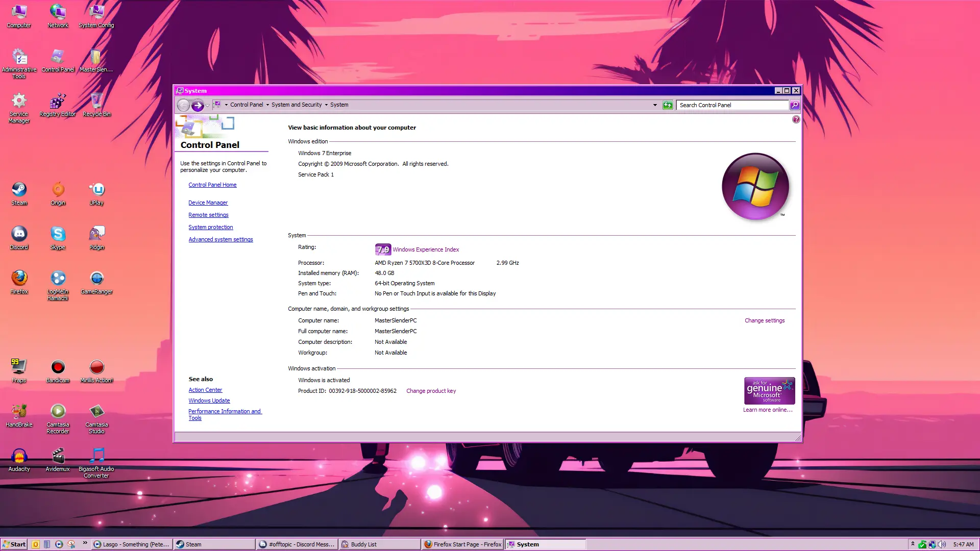The height and width of the screenshot is (551, 980).
Task: Open System Config desktop icon
Action: [96, 15]
